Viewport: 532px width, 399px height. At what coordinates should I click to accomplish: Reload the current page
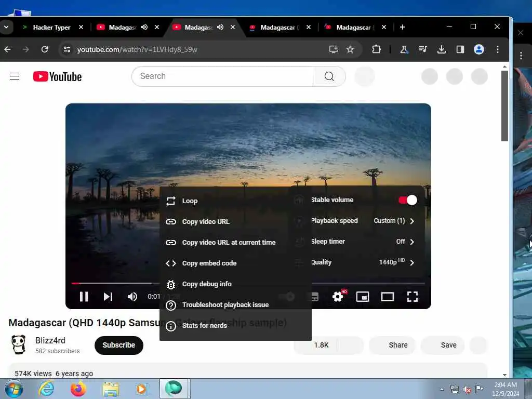(x=45, y=49)
